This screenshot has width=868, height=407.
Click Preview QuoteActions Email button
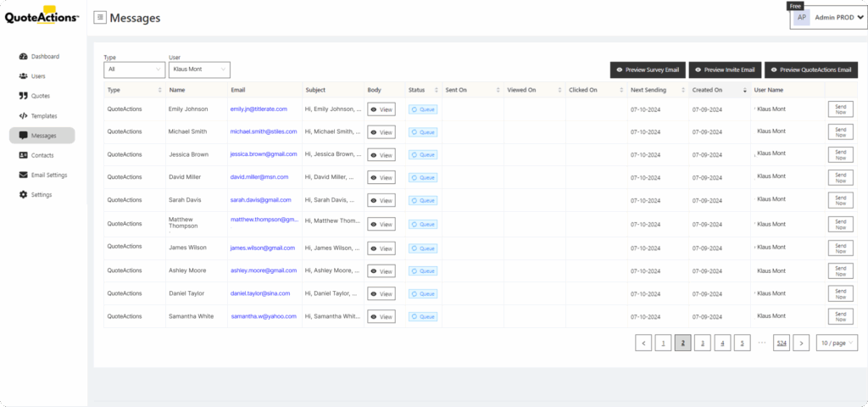point(810,70)
